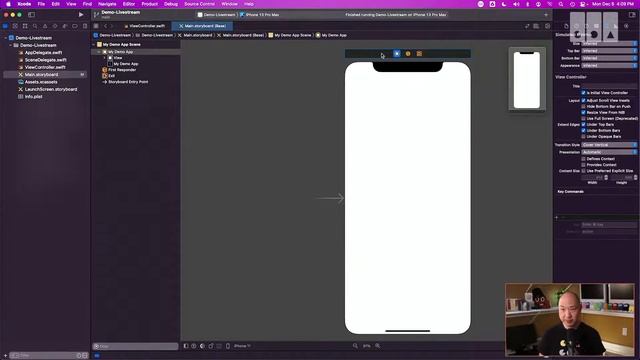Go back with the left chevron
The image size is (640, 360).
[x=105, y=26]
